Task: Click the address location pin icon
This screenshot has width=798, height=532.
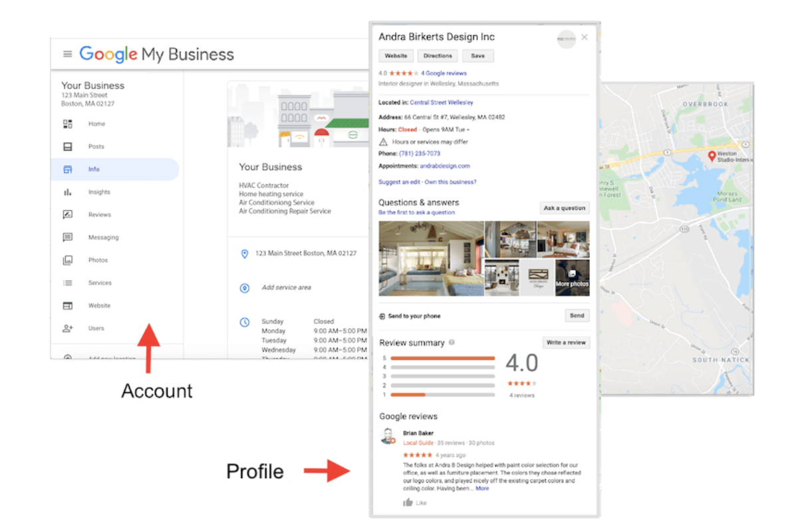Action: pos(244,253)
